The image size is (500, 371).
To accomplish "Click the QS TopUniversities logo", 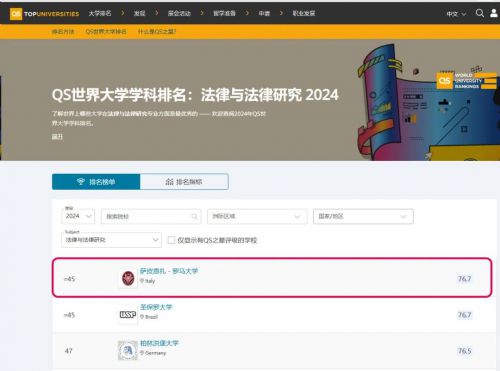I will pyautogui.click(x=44, y=14).
